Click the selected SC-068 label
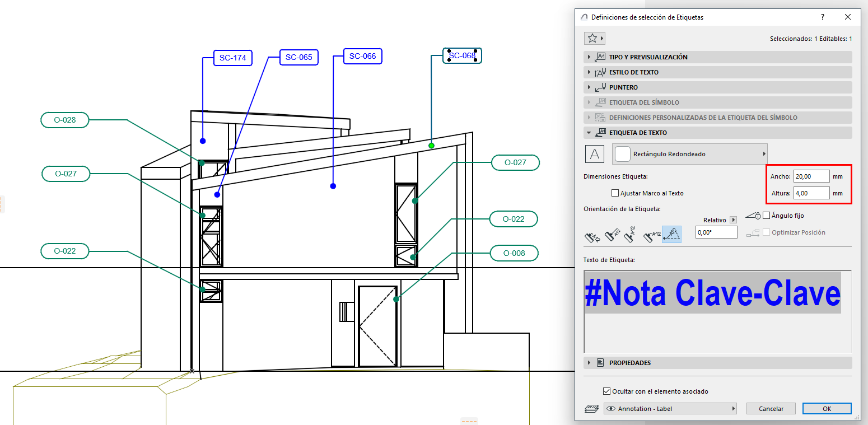 click(462, 55)
